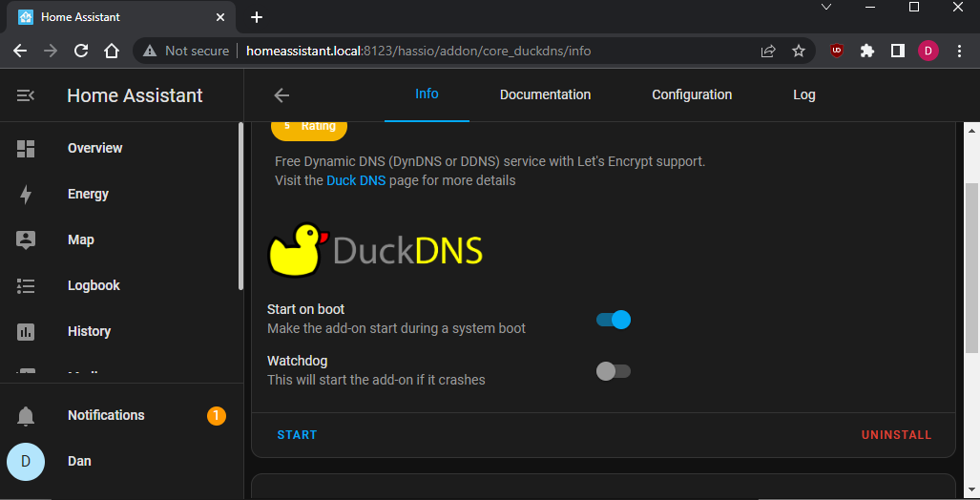The width and height of the screenshot is (980, 500).
Task: Click 'Watchdog' label text
Action: point(297,361)
